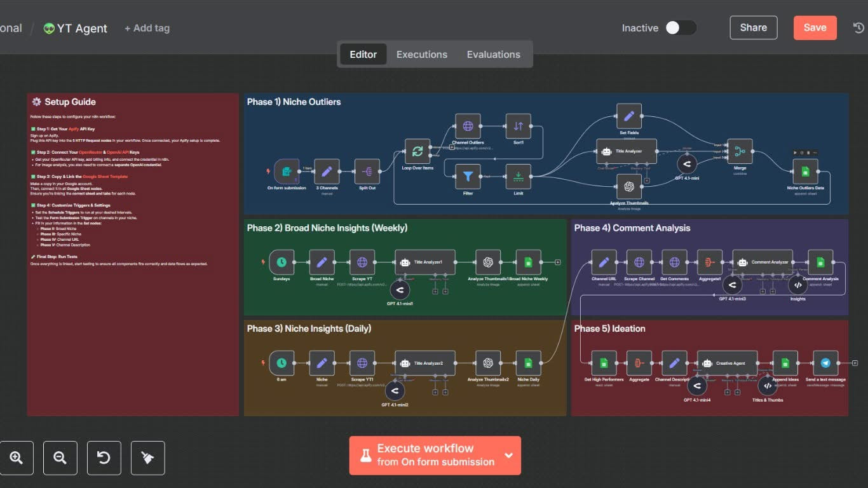Switch to the Editor tab
Image resolution: width=868 pixels, height=488 pixels.
[x=363, y=55]
